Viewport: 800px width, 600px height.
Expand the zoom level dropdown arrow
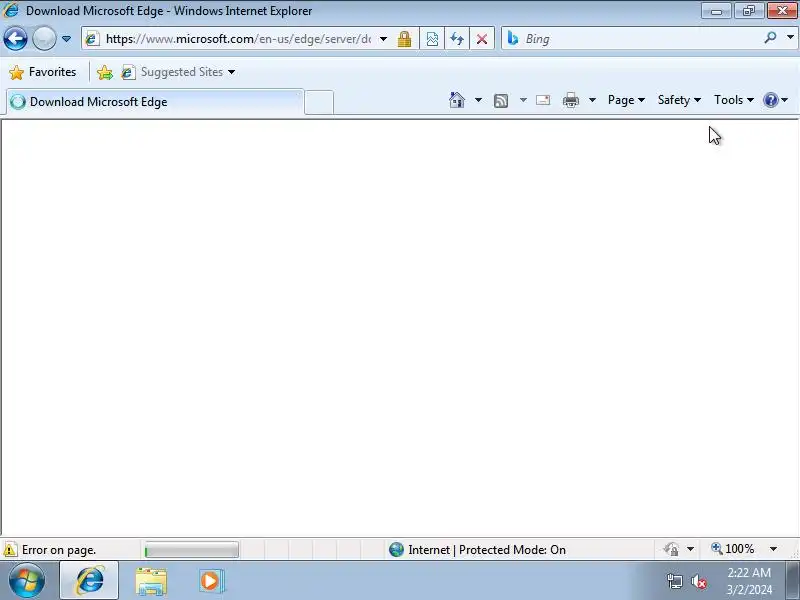(x=773, y=549)
